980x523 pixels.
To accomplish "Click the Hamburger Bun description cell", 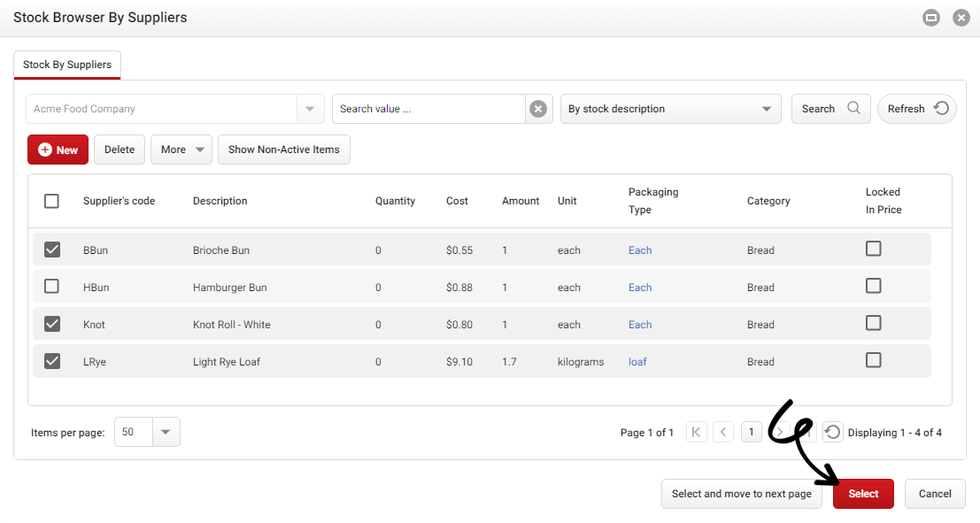I will [230, 288].
